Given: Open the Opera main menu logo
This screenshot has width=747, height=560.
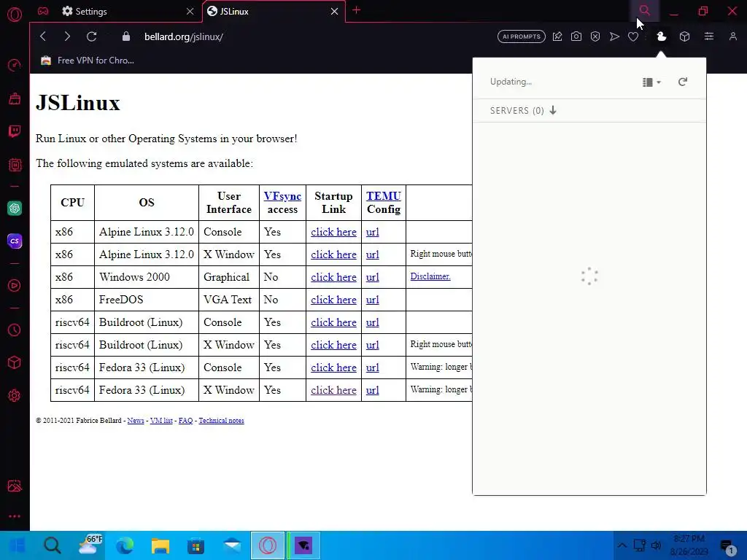Looking at the screenshot, I should 15,15.
